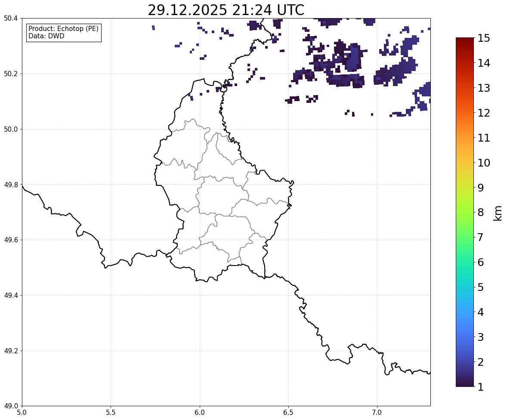Click the latitude tick label '49.8'
The height and width of the screenshot is (420, 507).
coord(11,185)
